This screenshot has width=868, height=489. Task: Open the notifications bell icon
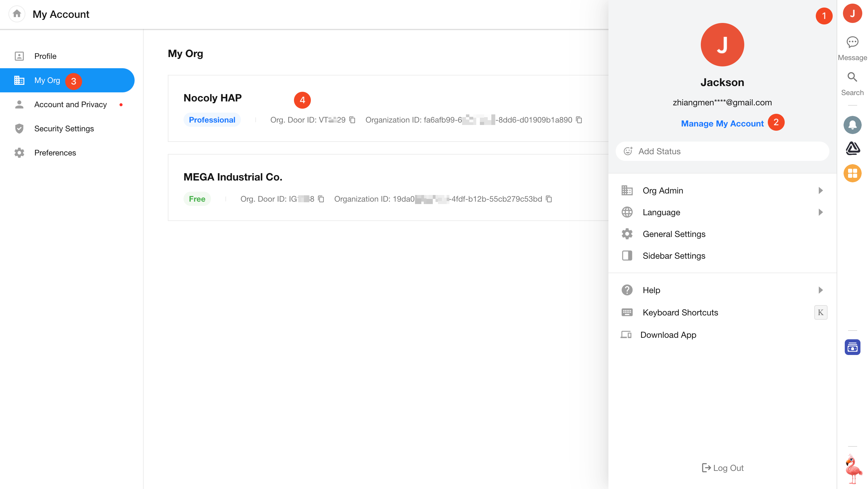852,125
